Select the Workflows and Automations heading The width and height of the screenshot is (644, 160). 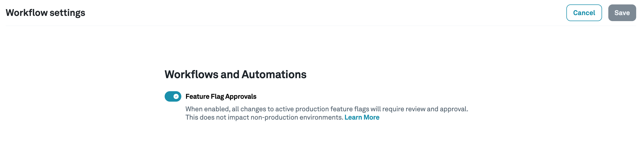tap(235, 74)
